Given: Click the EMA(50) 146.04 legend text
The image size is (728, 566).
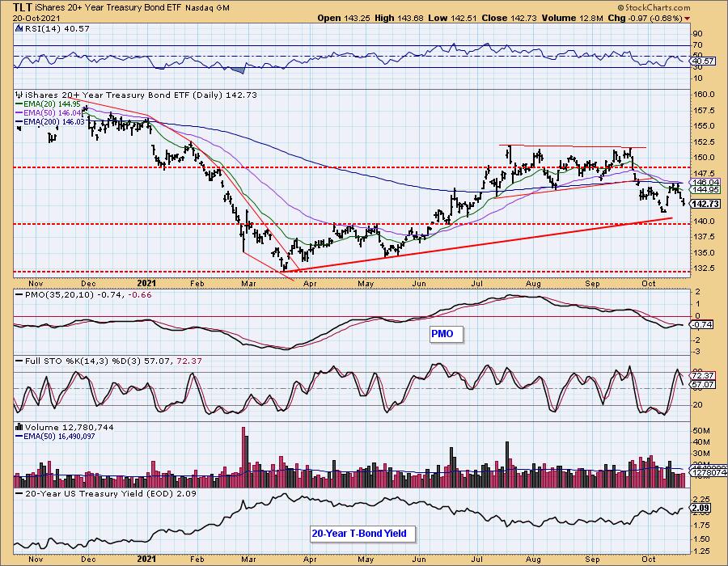Looking at the screenshot, I should point(53,112).
